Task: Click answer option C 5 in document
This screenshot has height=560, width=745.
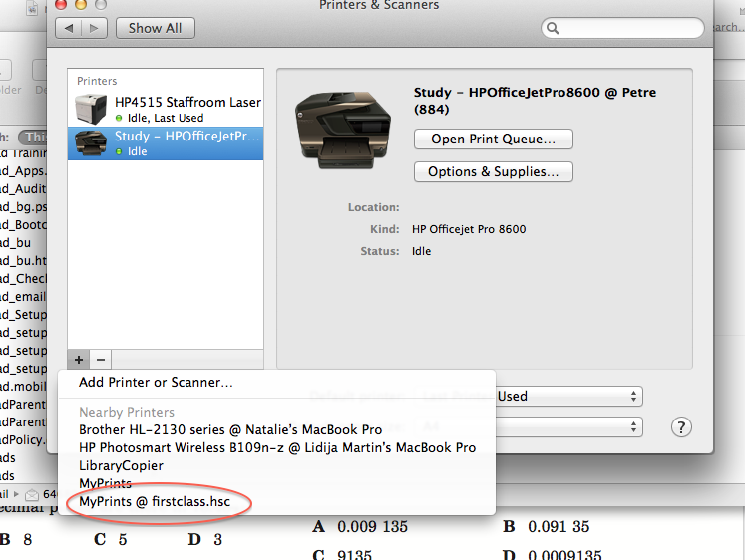Action: [111, 540]
